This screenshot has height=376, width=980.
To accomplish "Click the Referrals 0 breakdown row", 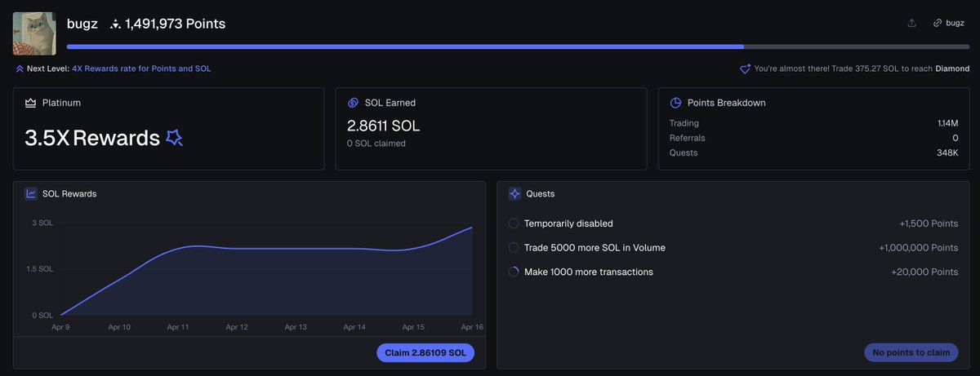I will point(813,138).
